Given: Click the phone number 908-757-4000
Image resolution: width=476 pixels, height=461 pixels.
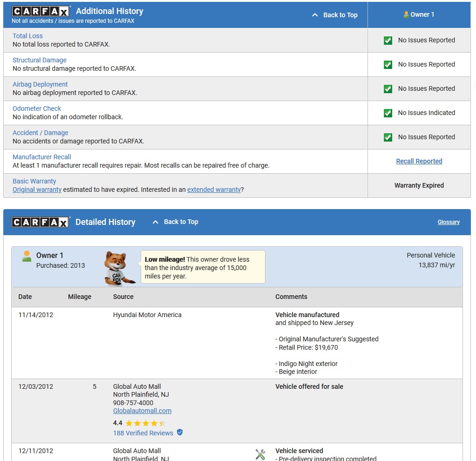Looking at the screenshot, I should click(x=133, y=403).
